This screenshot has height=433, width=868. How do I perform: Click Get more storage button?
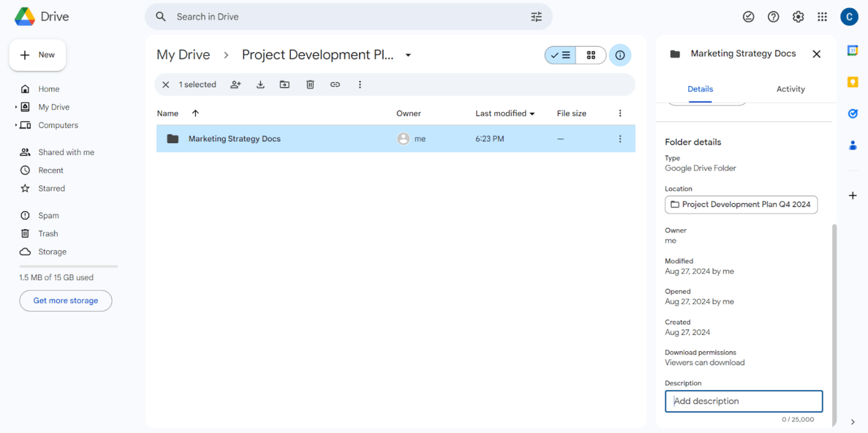coord(66,300)
